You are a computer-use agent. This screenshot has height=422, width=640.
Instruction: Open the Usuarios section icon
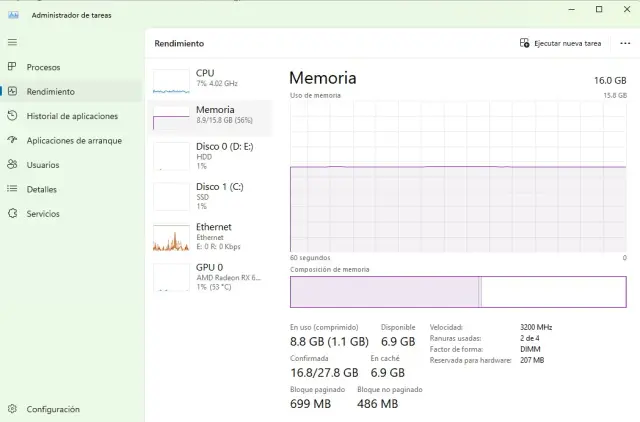12,165
